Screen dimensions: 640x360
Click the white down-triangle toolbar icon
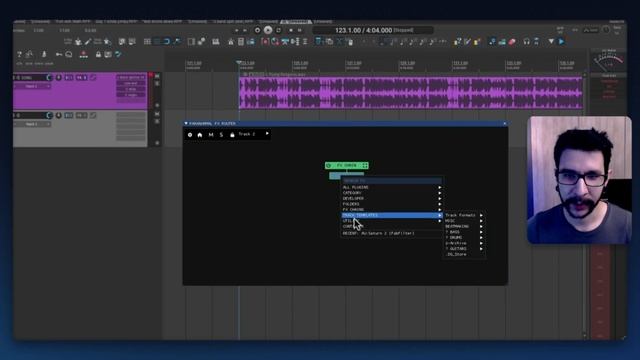point(551,42)
